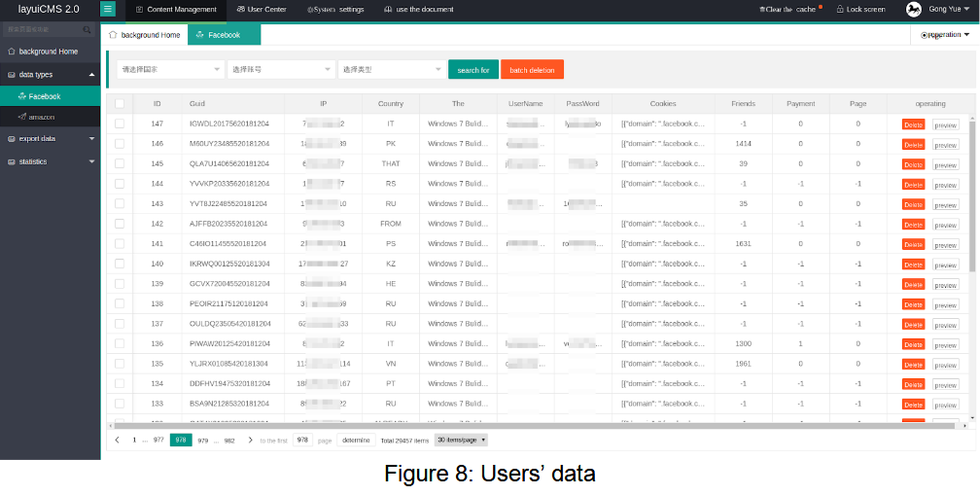The height and width of the screenshot is (495, 980).
Task: Click the user avatar next to Gong Yue
Action: coord(913,10)
